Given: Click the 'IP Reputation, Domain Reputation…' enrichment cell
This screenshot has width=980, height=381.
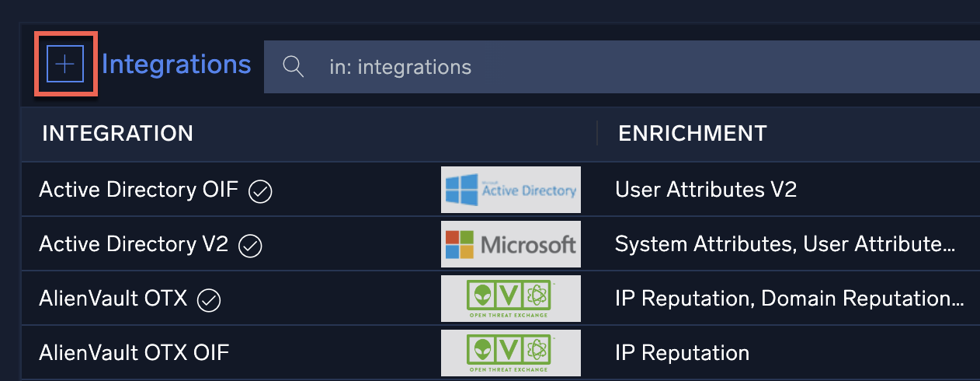Looking at the screenshot, I should (789, 299).
